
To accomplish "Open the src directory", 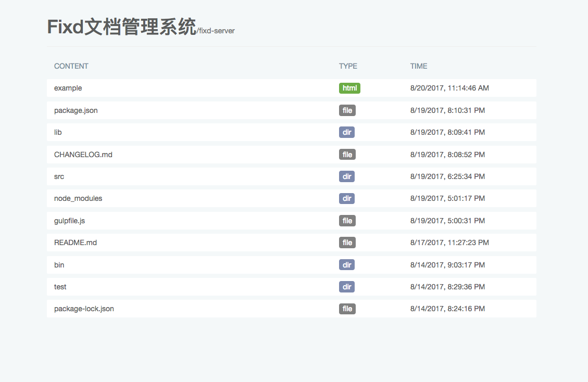I will coord(59,176).
